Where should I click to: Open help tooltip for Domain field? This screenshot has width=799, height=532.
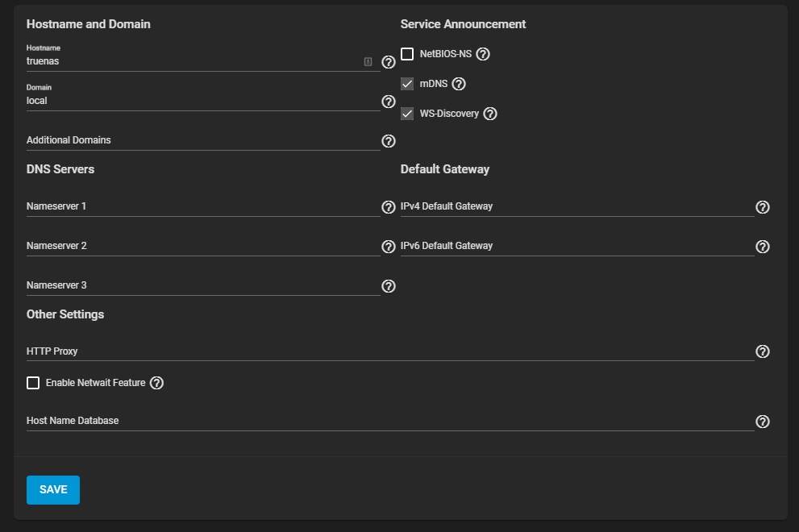click(x=389, y=102)
